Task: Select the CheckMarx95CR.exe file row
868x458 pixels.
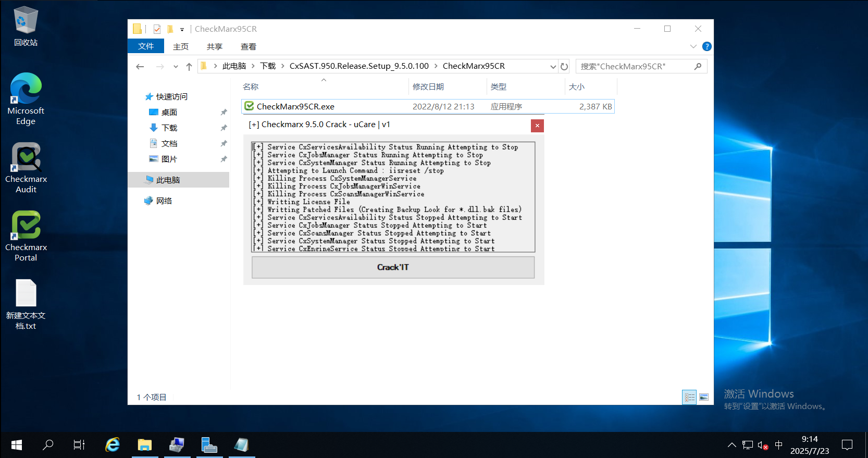Action: 428,106
